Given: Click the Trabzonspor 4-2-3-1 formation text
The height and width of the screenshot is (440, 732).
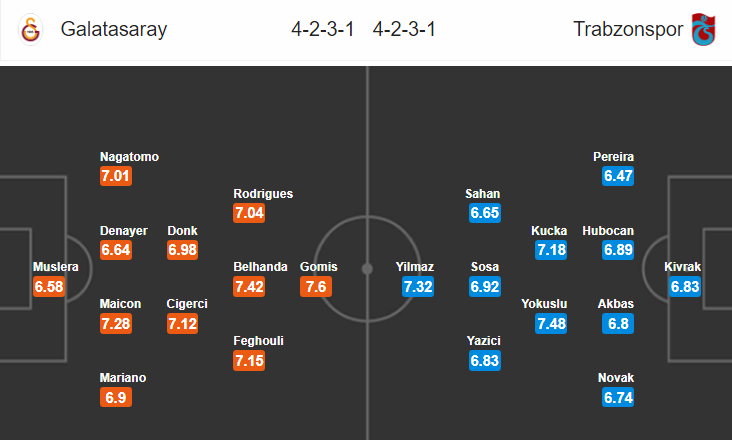Looking at the screenshot, I should 404,29.
